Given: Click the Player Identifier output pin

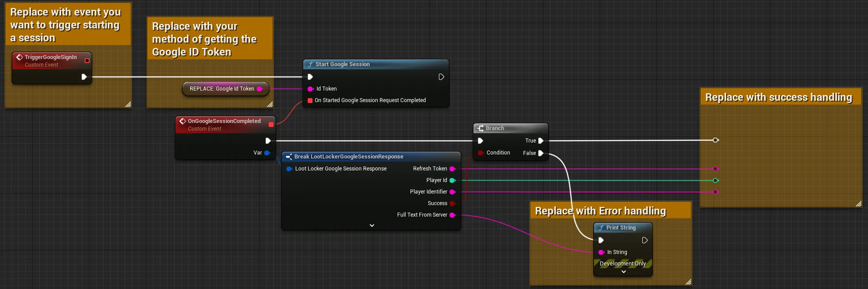Looking at the screenshot, I should pyautogui.click(x=453, y=192).
